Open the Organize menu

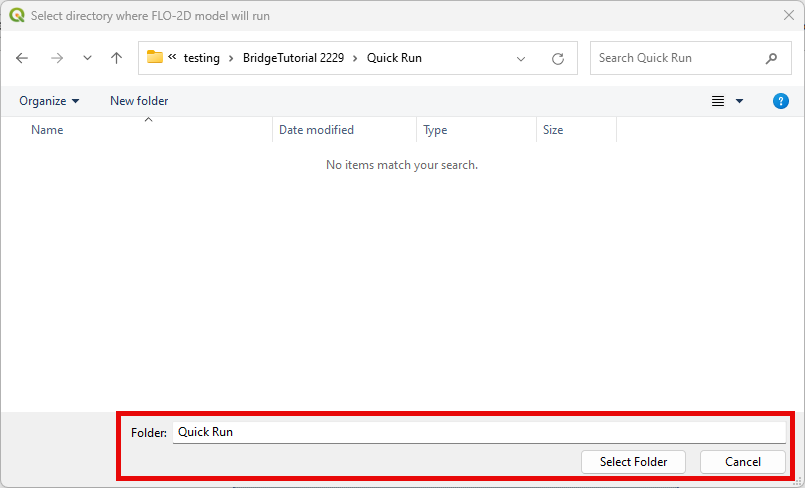49,101
